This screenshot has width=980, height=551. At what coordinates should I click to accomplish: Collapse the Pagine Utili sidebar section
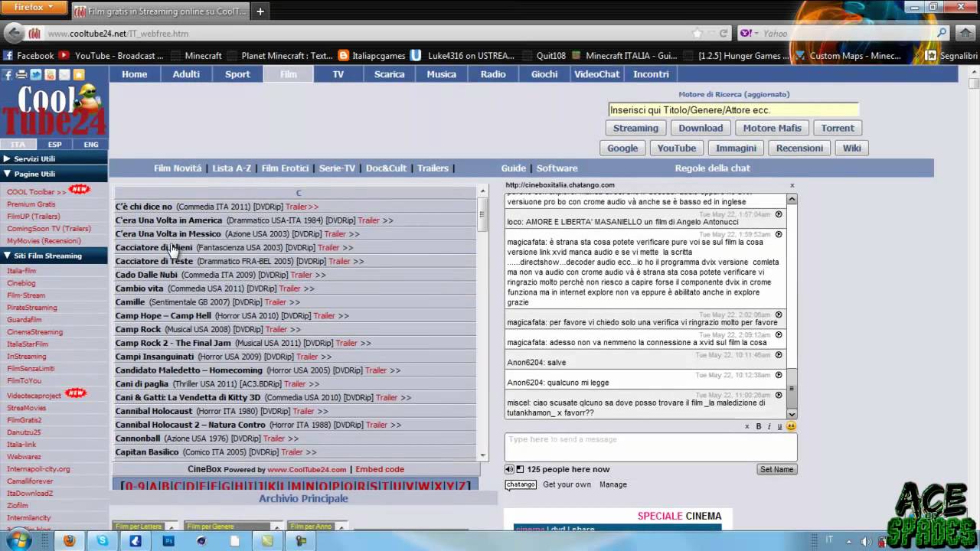point(54,174)
